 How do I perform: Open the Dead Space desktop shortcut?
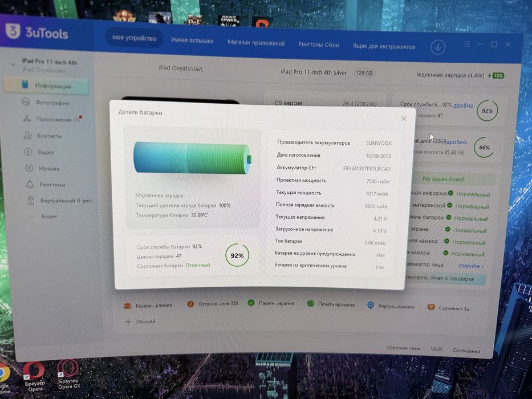tap(228, 21)
